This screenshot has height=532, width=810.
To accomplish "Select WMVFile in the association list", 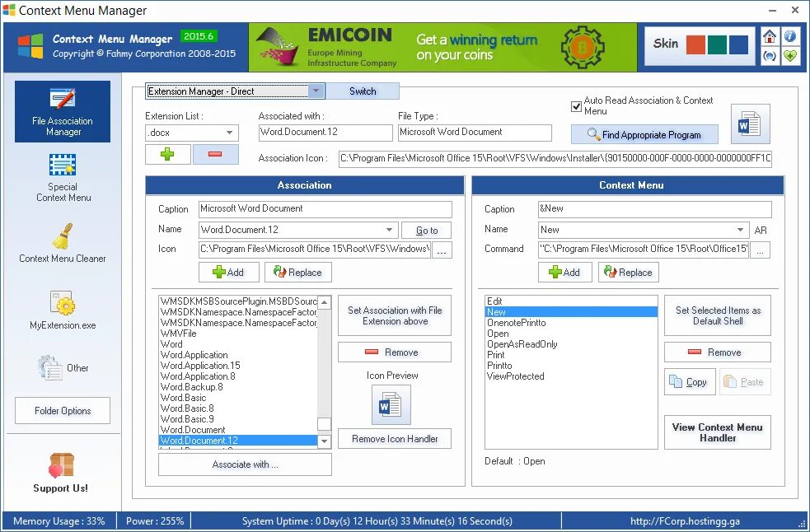I will (238, 334).
